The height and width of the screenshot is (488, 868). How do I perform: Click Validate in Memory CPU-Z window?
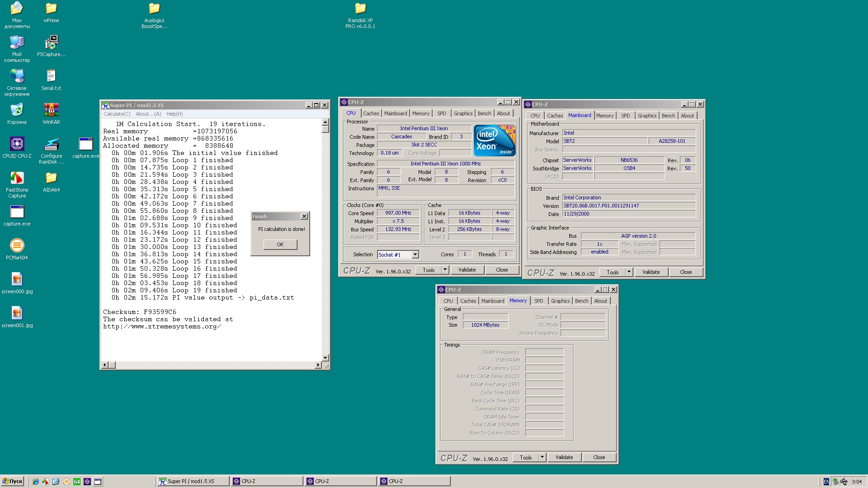pos(564,457)
